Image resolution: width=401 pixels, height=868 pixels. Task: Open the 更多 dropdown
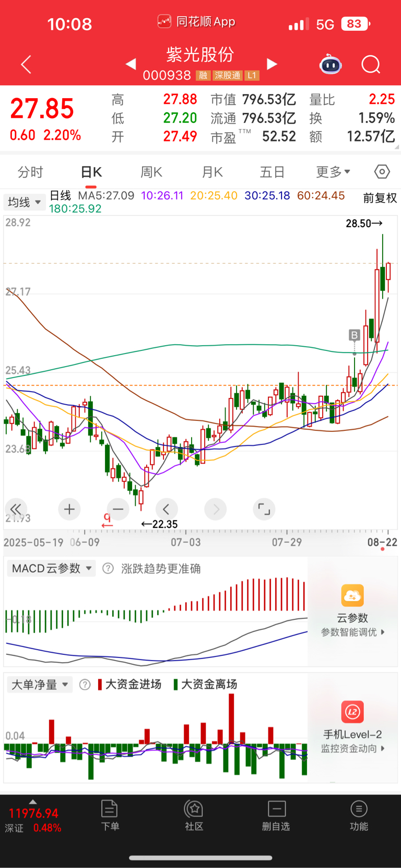point(333,172)
